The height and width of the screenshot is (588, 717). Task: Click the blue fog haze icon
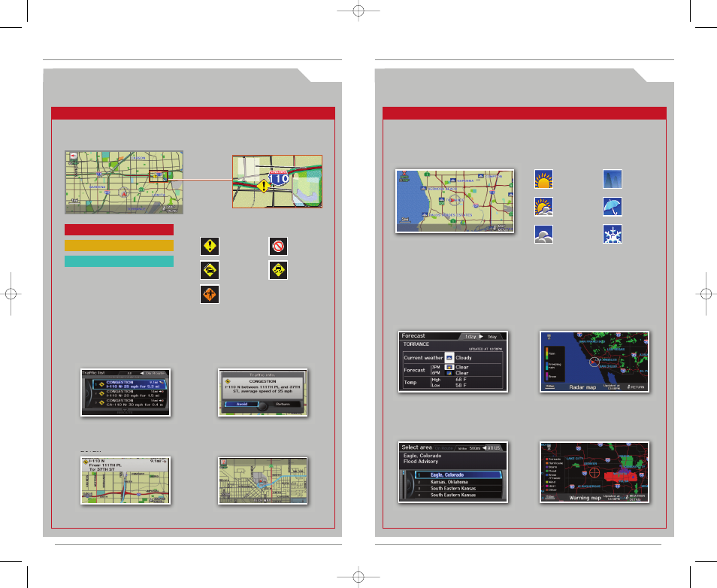pyautogui.click(x=613, y=179)
